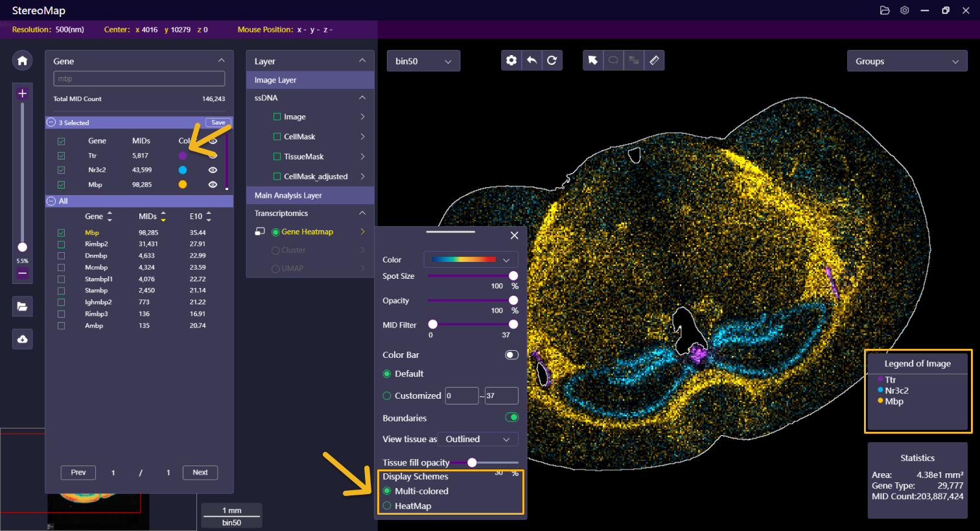Toggle visibility eye for Nr3c2 gene
Viewport: 980px width, 531px height.
pos(213,170)
